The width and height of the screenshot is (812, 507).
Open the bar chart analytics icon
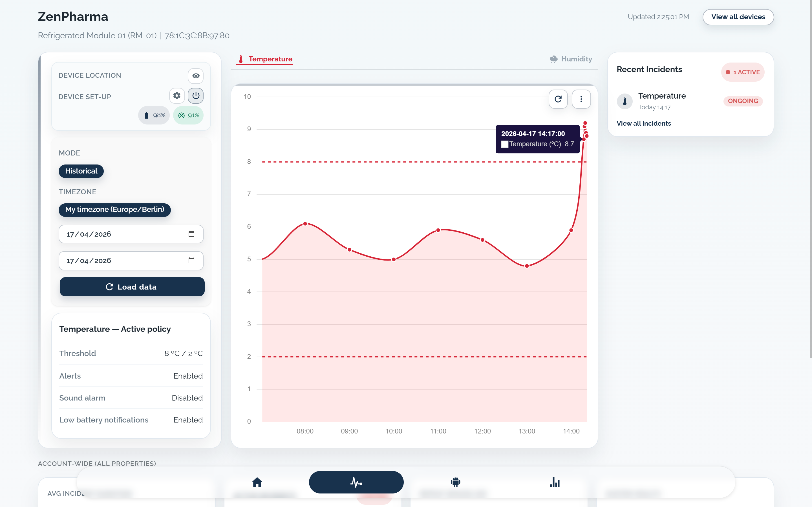(555, 482)
